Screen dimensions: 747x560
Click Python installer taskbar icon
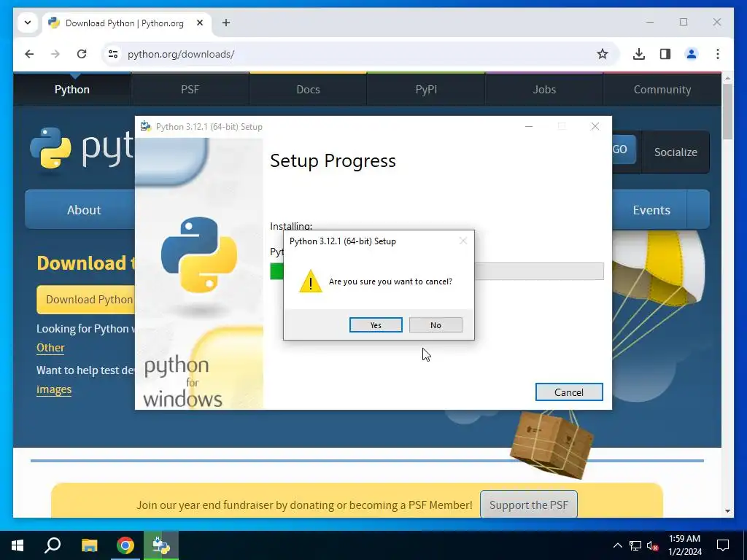tap(161, 545)
